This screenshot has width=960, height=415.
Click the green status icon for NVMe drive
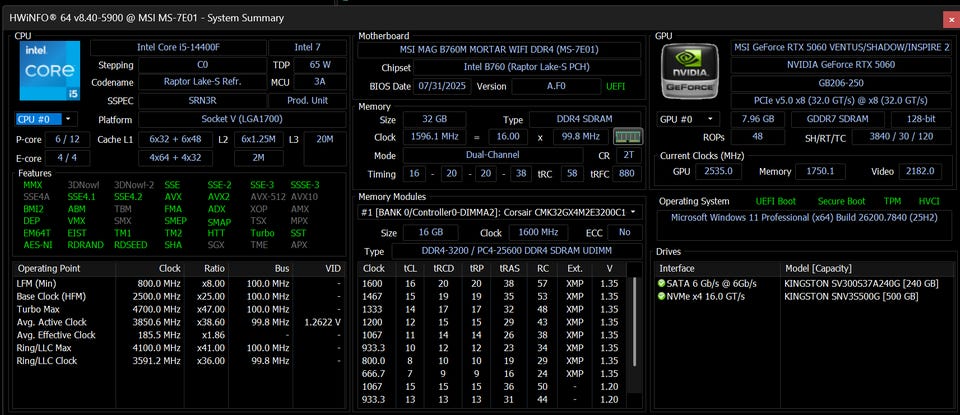pos(661,296)
